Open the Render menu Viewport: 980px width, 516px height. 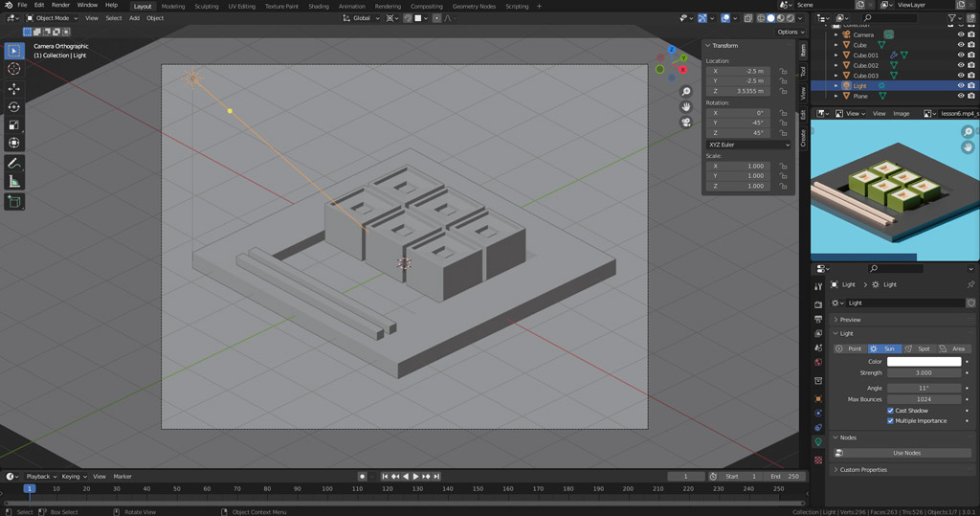click(60, 5)
